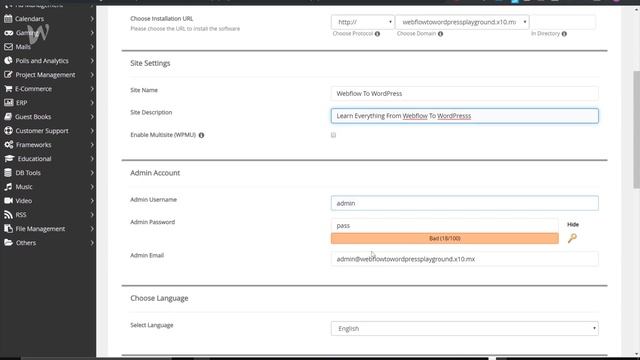Click the scrollbar down arrow

pos(636,354)
